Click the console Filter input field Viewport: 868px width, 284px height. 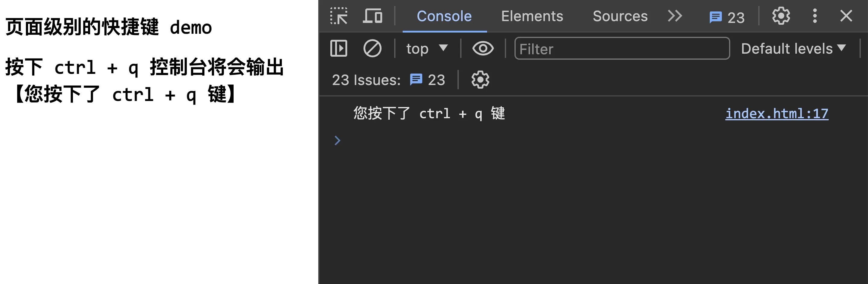[x=622, y=49]
